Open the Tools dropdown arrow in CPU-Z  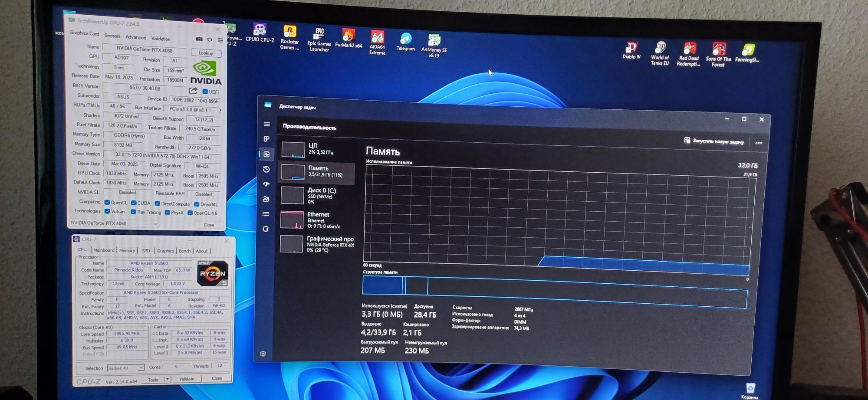click(168, 379)
